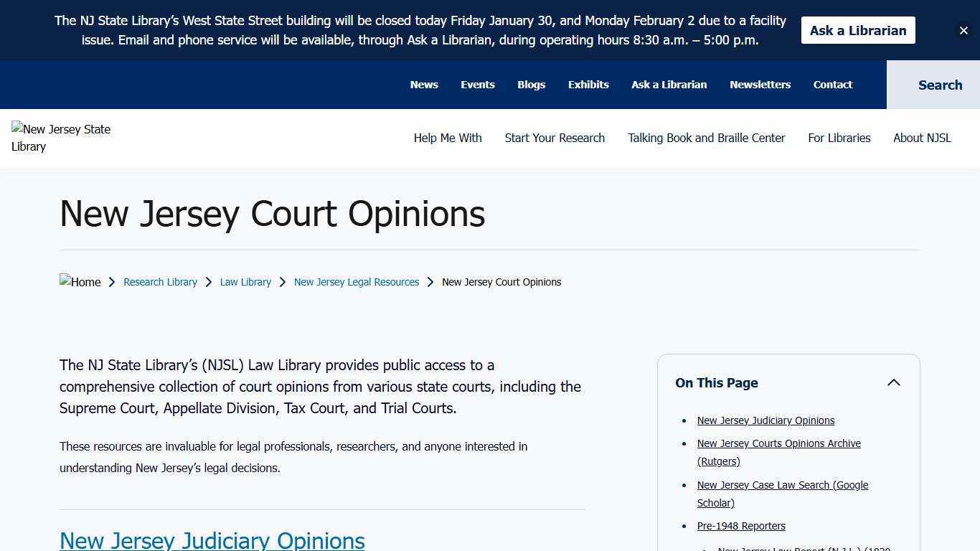
Task: Open the Search panel
Action: 940,85
